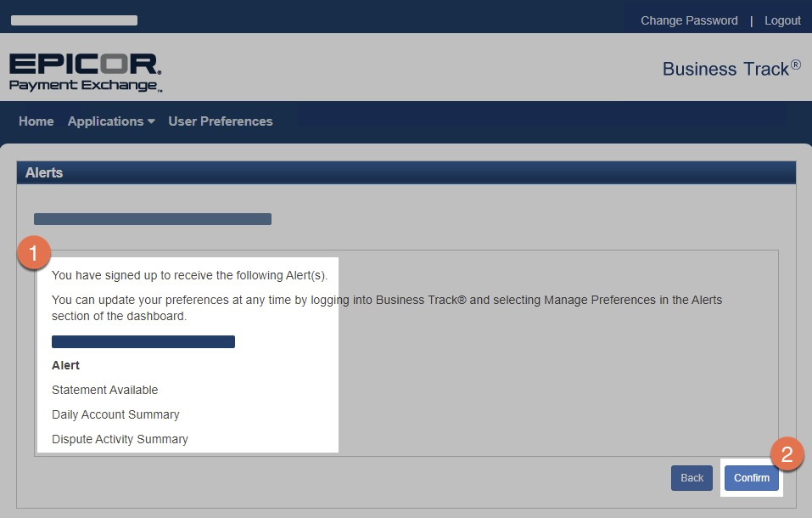Viewport: 812px width, 518px height.
Task: Go to User Preferences
Action: 221,121
